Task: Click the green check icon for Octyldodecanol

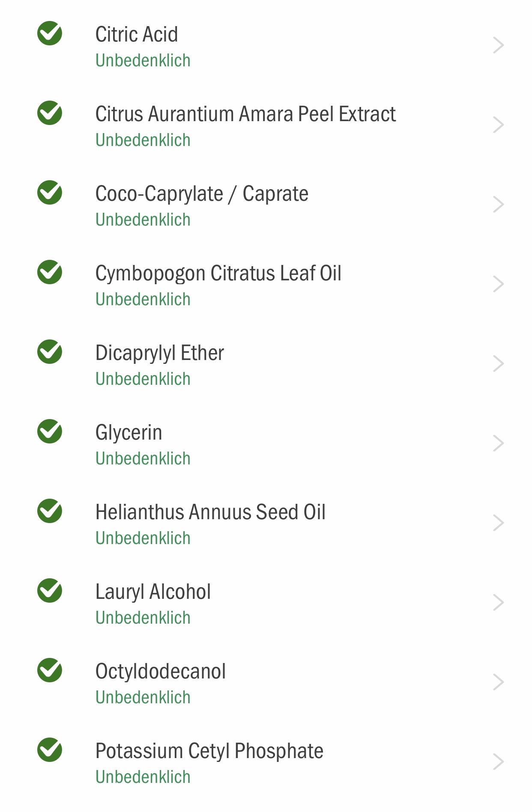Action: (x=50, y=670)
